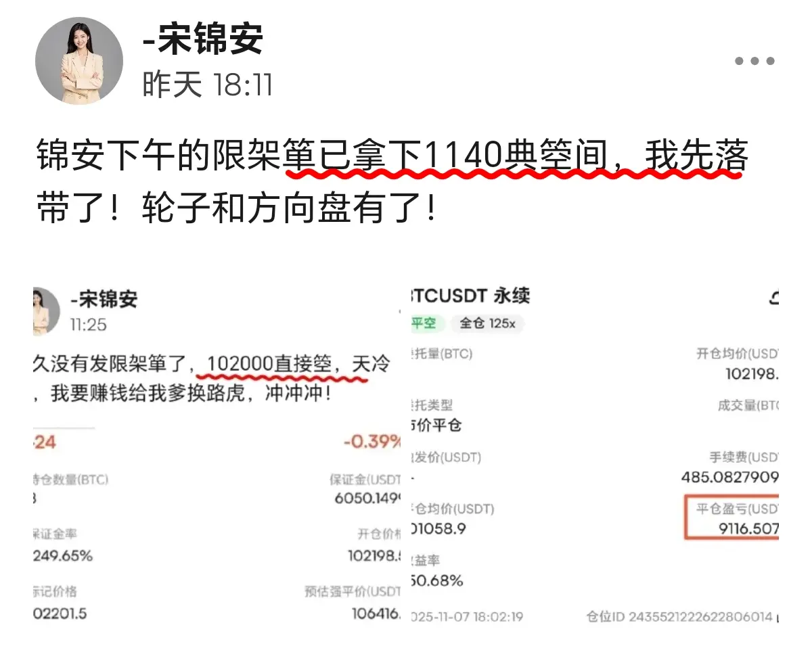This screenshot has width=812, height=646.
Task: Open the username -宋锦安 at top
Action: pyautogui.click(x=202, y=39)
